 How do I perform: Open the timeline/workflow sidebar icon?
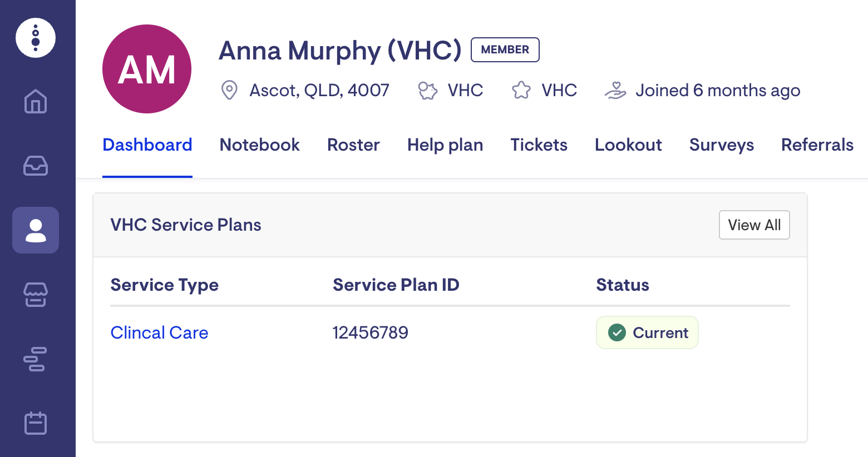pyautogui.click(x=36, y=359)
